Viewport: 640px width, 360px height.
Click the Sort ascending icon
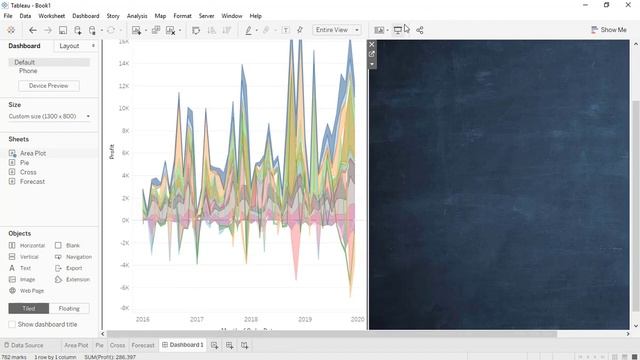click(x=211, y=30)
